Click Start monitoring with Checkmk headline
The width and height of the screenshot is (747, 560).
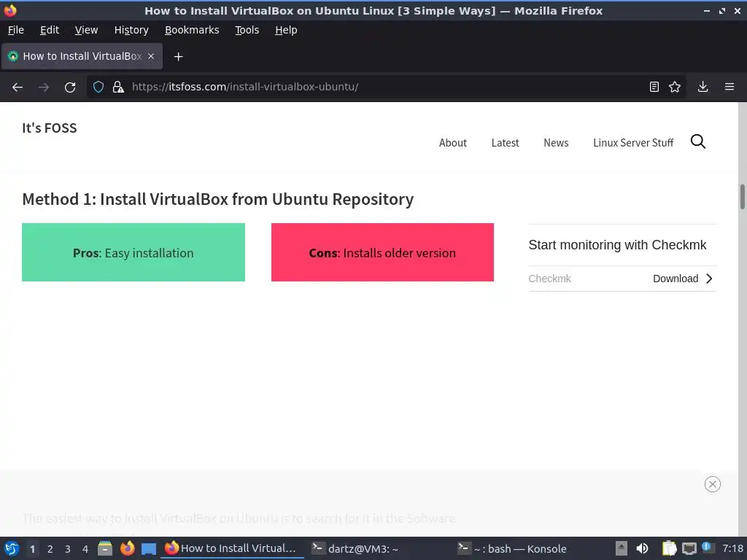(617, 245)
